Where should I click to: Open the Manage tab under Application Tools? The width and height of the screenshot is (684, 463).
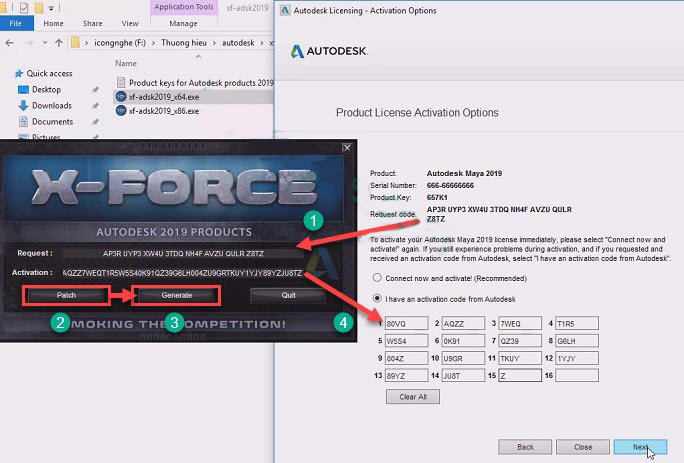point(183,24)
